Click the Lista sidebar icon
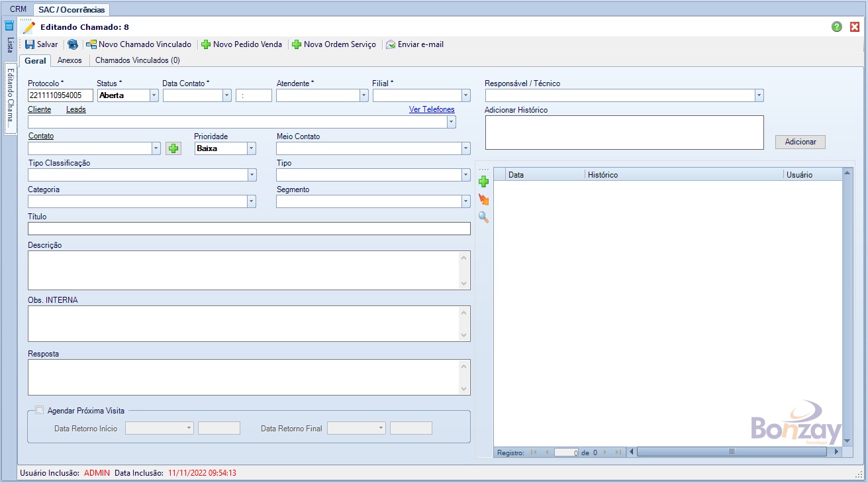The width and height of the screenshot is (868, 483). click(x=9, y=27)
